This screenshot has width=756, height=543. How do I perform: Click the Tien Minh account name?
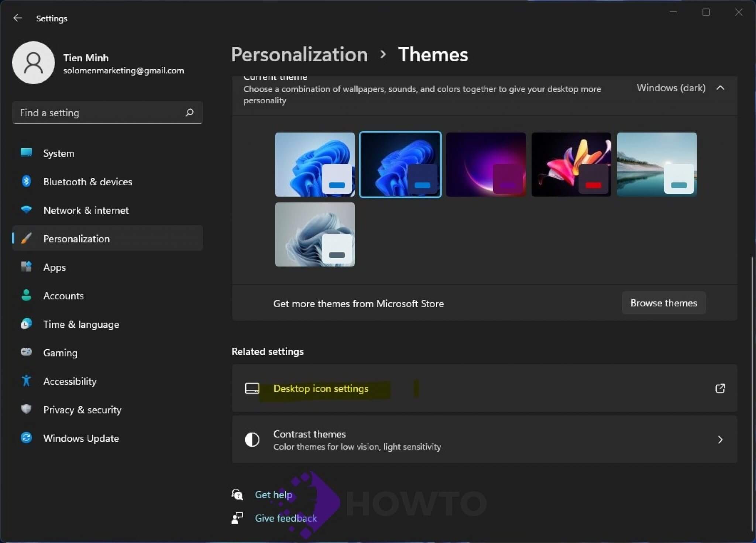[x=86, y=58]
